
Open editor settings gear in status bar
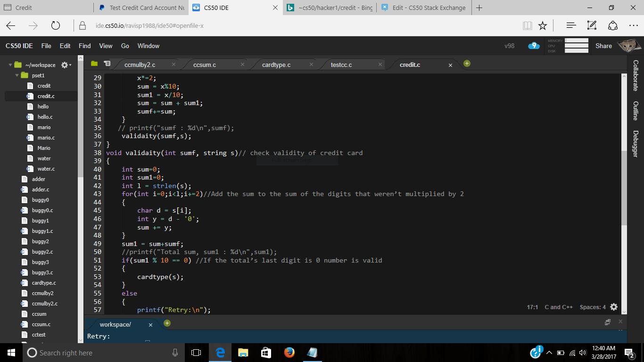(x=613, y=307)
